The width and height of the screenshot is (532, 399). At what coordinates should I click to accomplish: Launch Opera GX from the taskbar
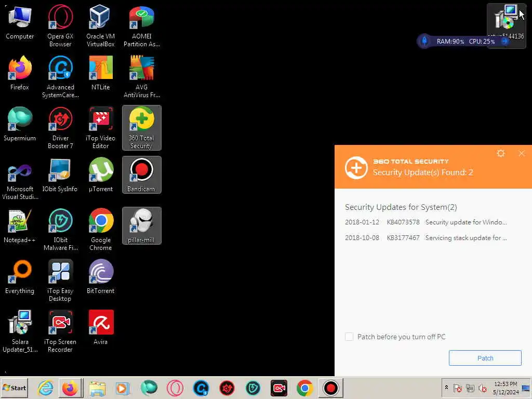click(x=175, y=388)
